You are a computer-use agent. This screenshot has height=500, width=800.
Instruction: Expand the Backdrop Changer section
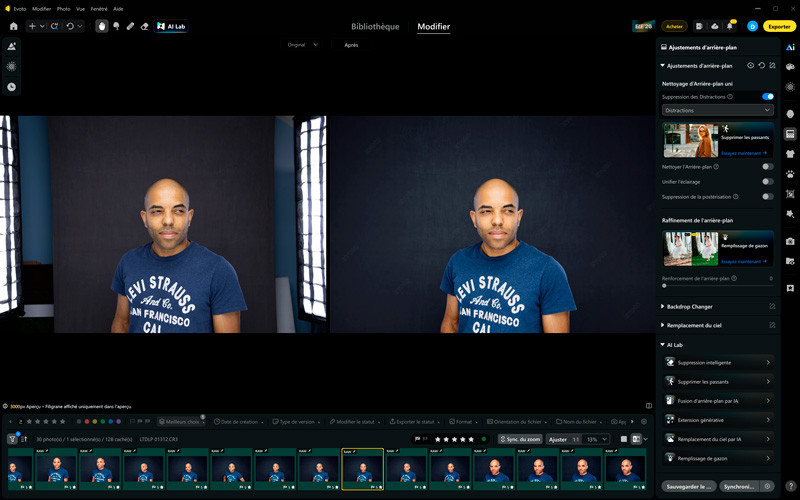[662, 307]
